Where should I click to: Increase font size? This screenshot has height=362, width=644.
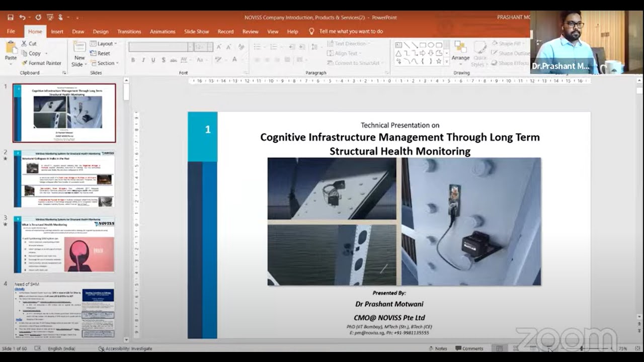tap(219, 47)
